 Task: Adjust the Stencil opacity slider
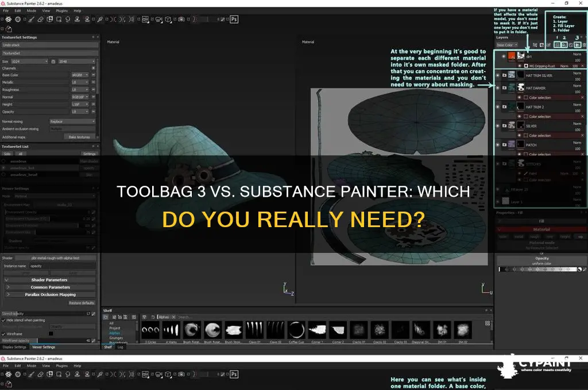tap(43, 314)
